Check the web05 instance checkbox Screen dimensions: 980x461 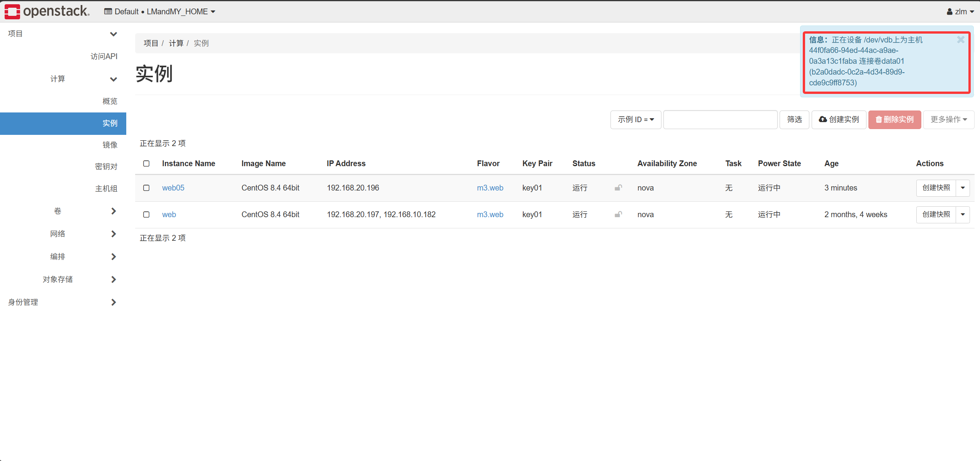point(146,188)
